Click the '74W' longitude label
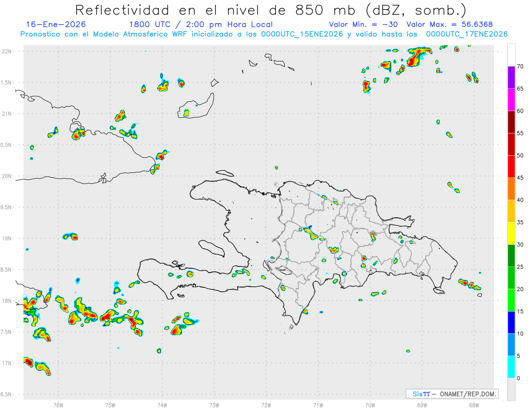Image resolution: width=532 pixels, height=411 pixels. [x=162, y=405]
